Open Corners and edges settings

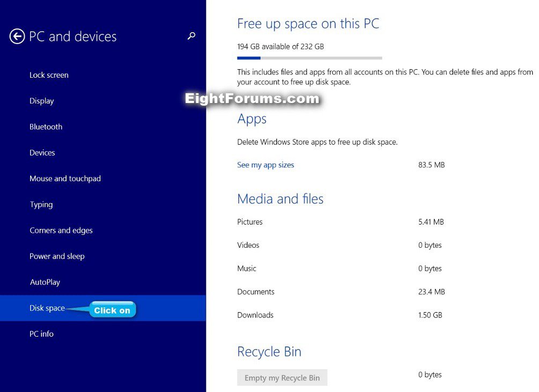point(61,231)
